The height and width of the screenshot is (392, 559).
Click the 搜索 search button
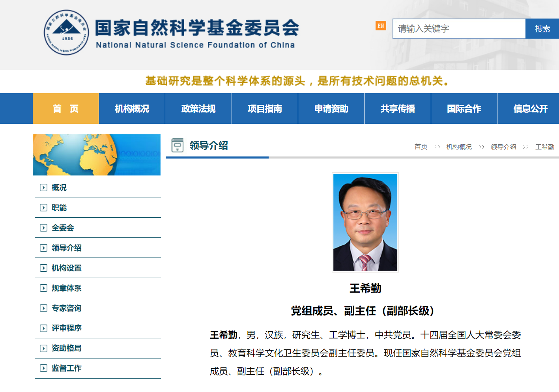pos(542,29)
